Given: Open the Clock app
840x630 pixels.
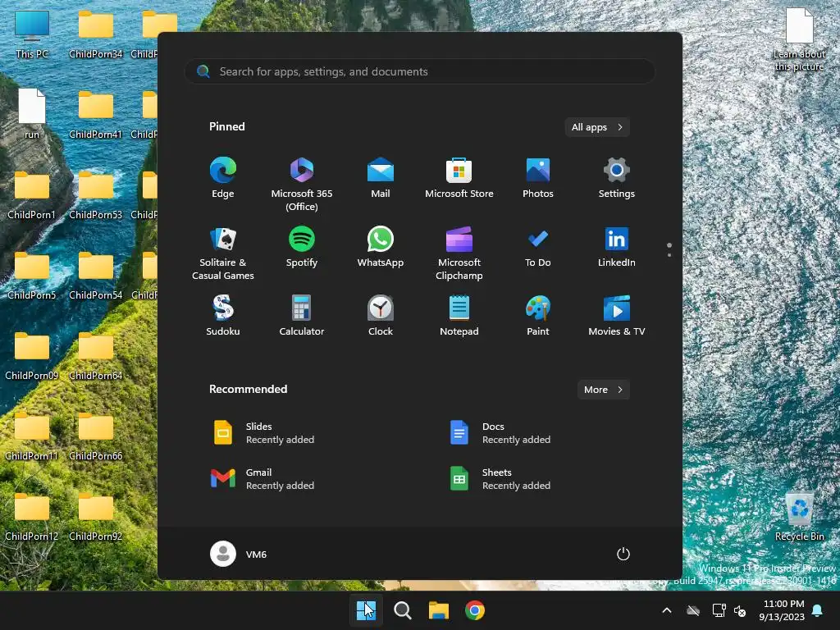Looking at the screenshot, I should (381, 316).
